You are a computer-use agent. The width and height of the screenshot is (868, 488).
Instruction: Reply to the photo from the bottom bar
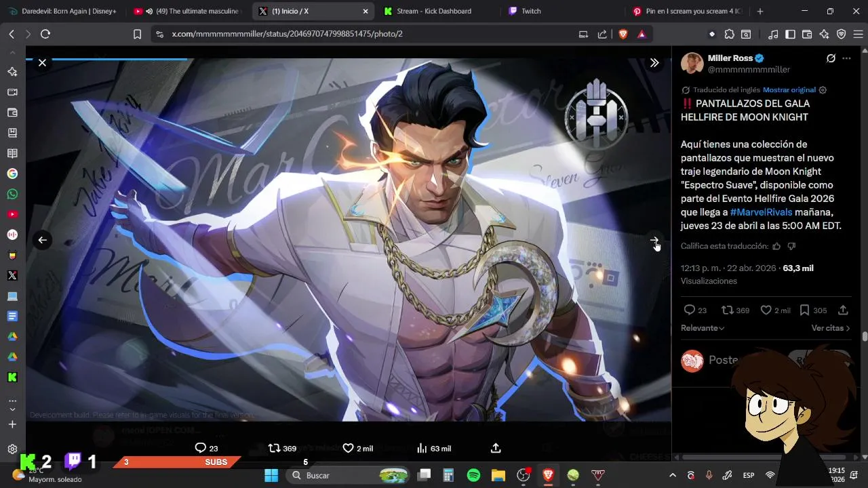206,448
